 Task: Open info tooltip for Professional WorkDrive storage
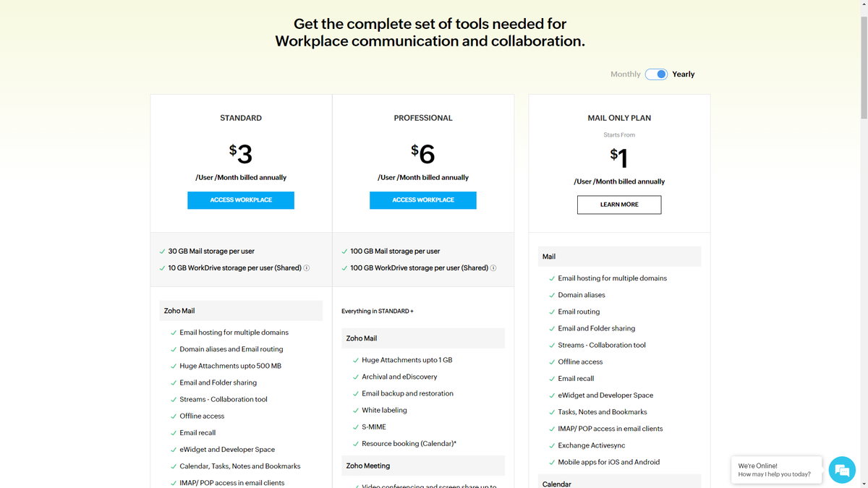click(x=493, y=267)
